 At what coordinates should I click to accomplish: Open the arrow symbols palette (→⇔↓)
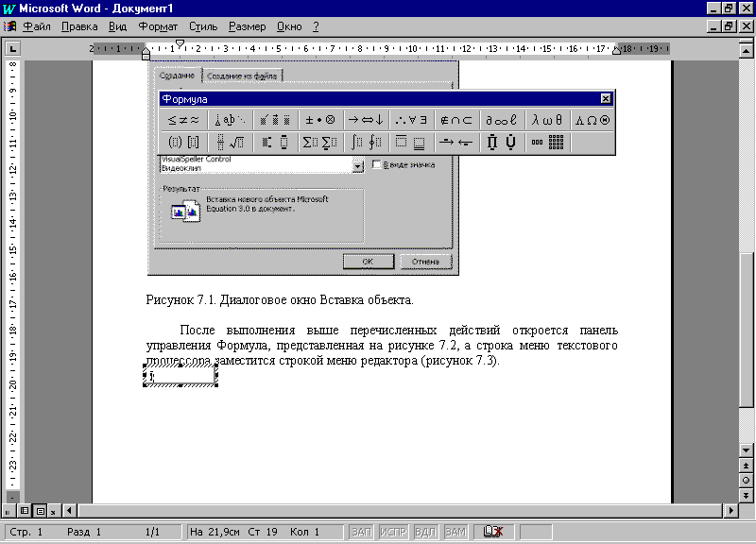point(366,120)
